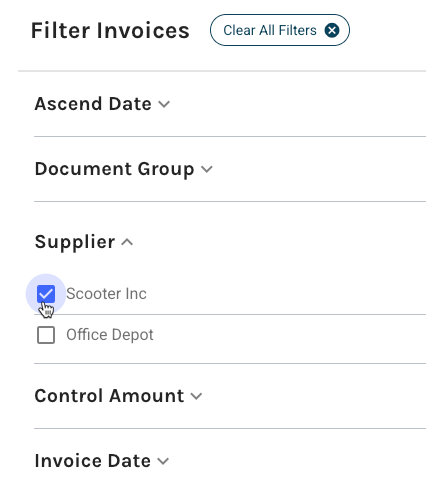
Task: Click the Control Amount down chevron
Action: click(196, 396)
